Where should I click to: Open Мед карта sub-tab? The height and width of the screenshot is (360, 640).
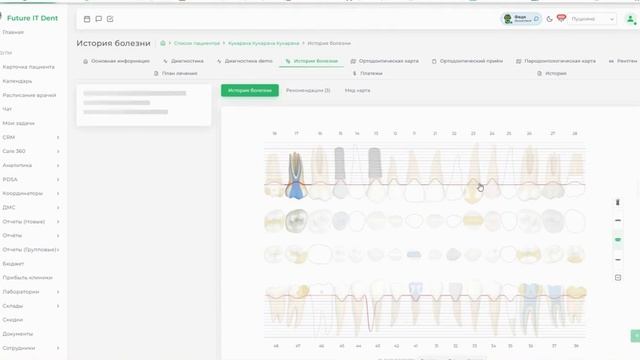(358, 90)
